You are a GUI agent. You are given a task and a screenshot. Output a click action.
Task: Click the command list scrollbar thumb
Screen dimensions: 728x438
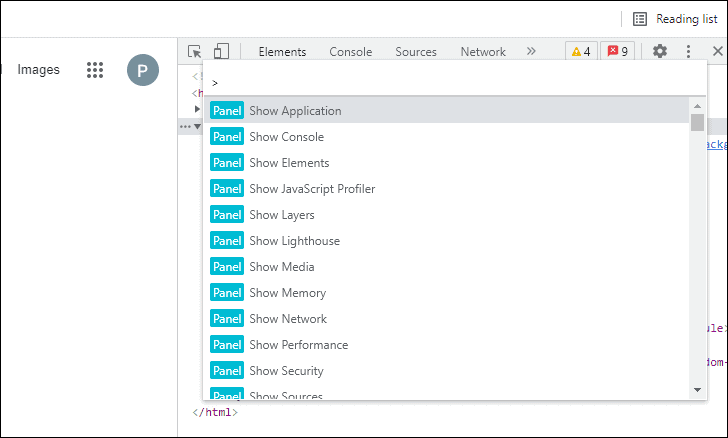697,123
